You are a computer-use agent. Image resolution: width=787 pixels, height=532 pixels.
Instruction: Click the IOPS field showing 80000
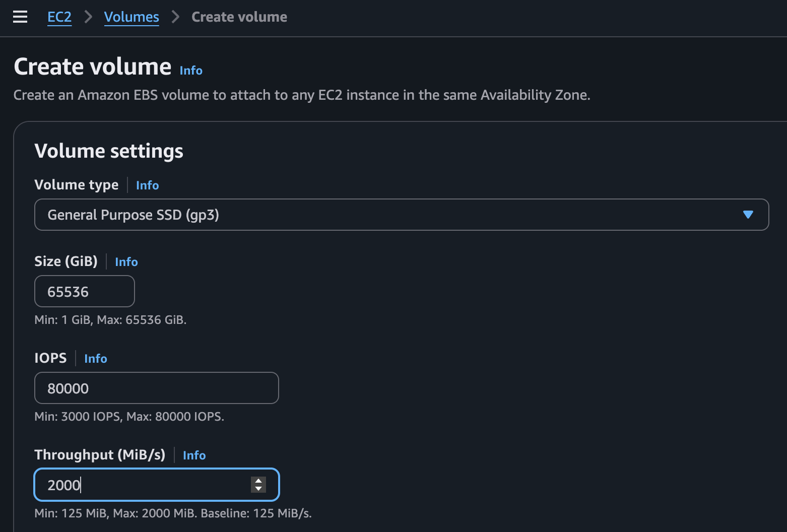click(156, 388)
